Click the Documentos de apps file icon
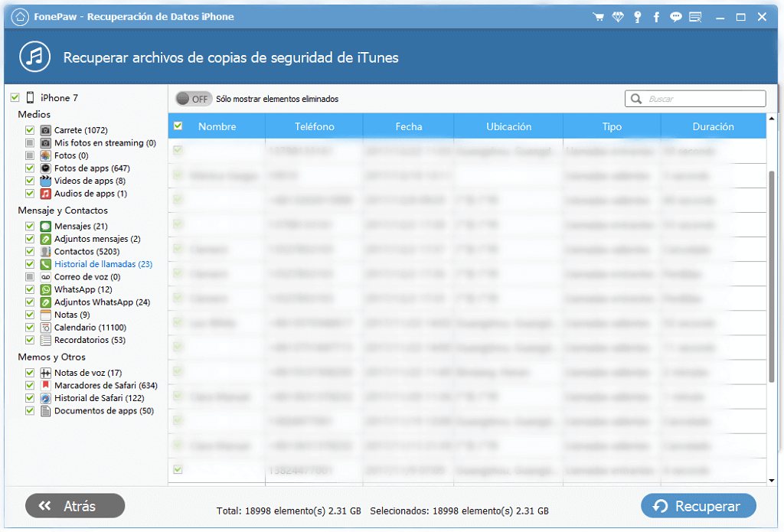The image size is (784, 532). tap(45, 411)
